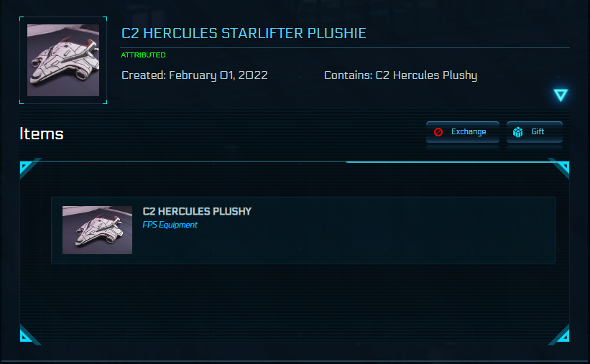Select the C2 Hercules Plushy item image

pos(97,230)
